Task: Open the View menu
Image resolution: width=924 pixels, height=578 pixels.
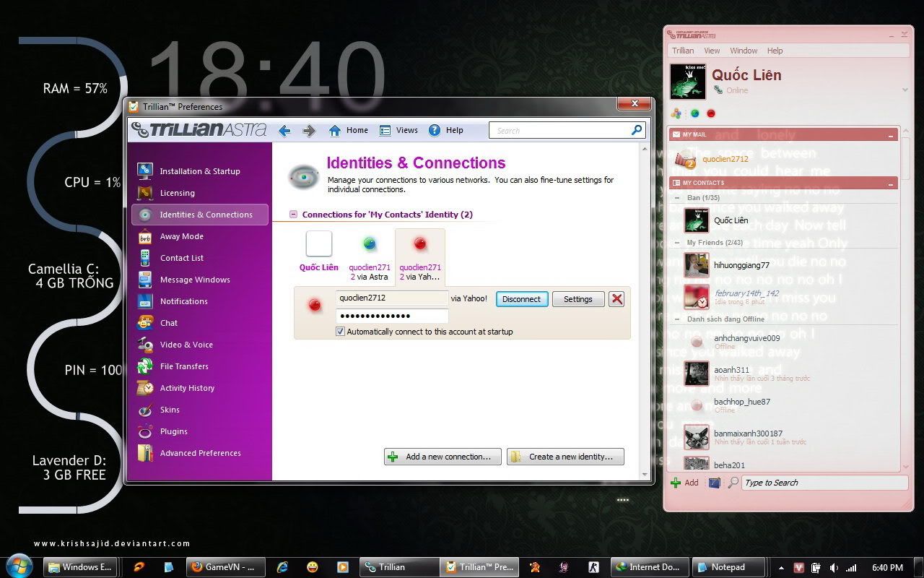Action: point(712,51)
